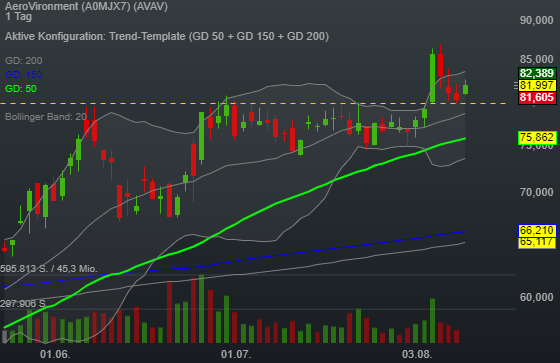Screen dimensions: 560x363
Task: Click the 75,862 GD 50 value tag
Action: pos(537,138)
